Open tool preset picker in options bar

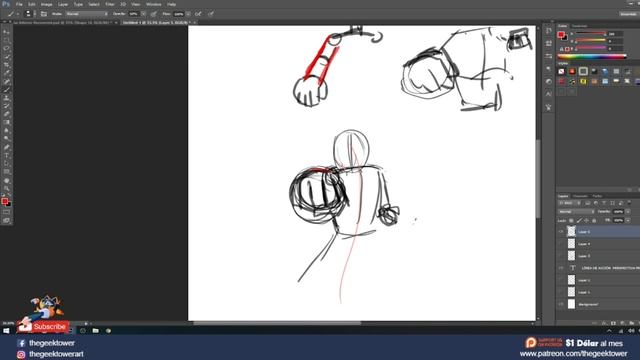13,14
